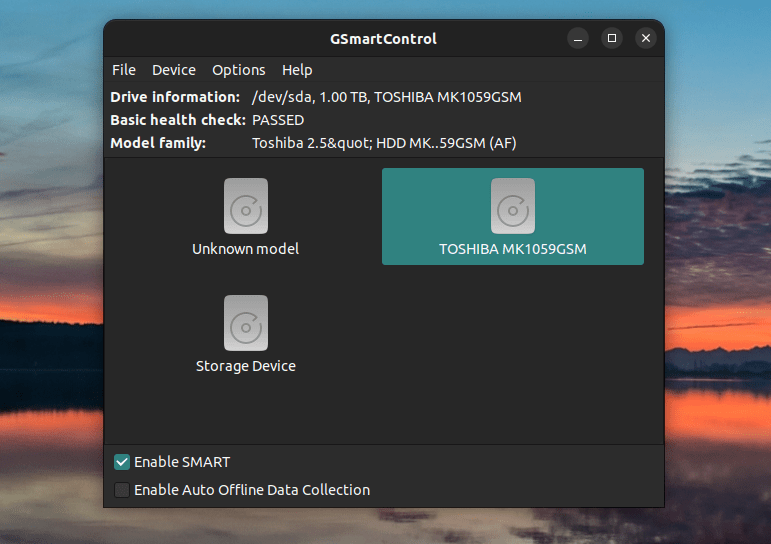This screenshot has height=544, width=771.
Task: Open the Options menu
Action: pos(239,70)
